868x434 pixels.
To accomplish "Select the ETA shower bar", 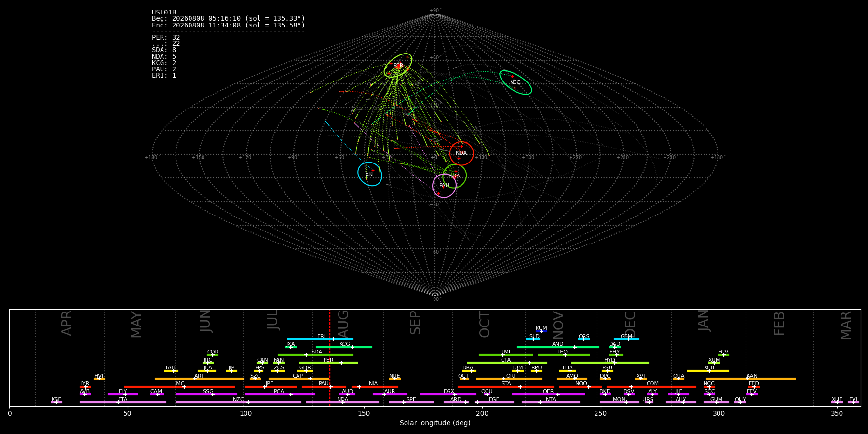I will (x=123, y=402).
